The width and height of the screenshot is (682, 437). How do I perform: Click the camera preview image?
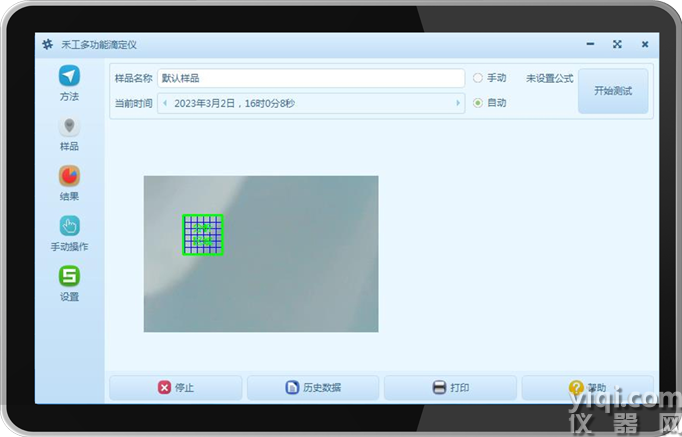pos(261,254)
